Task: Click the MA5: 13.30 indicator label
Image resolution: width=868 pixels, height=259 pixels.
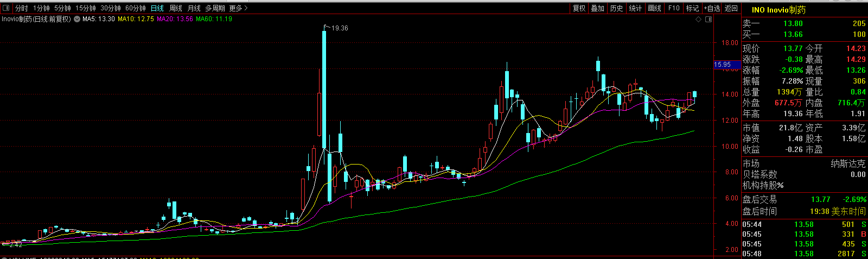Action: 99,19
